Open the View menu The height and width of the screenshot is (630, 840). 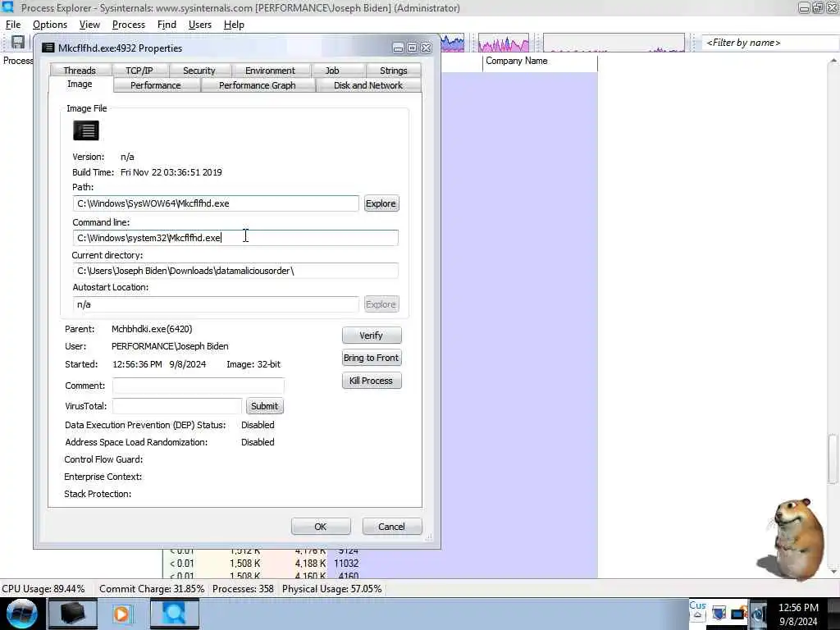point(89,25)
